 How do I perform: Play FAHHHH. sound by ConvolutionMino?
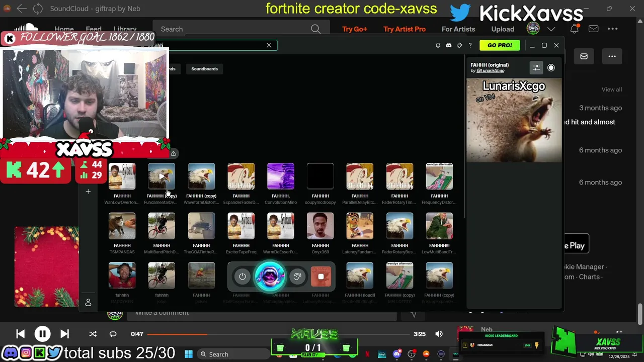click(x=281, y=176)
